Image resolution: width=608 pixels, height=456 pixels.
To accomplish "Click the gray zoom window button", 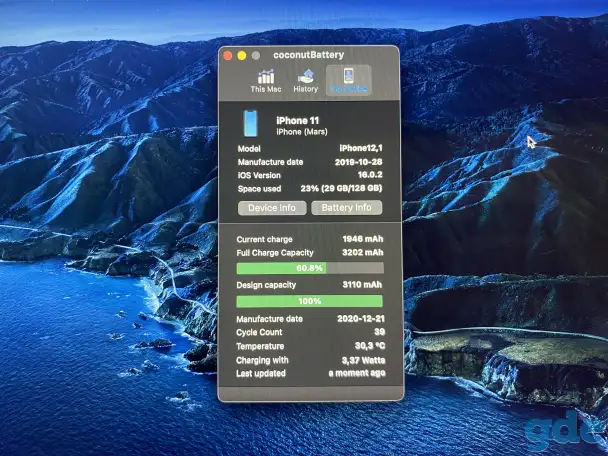I will 256,56.
